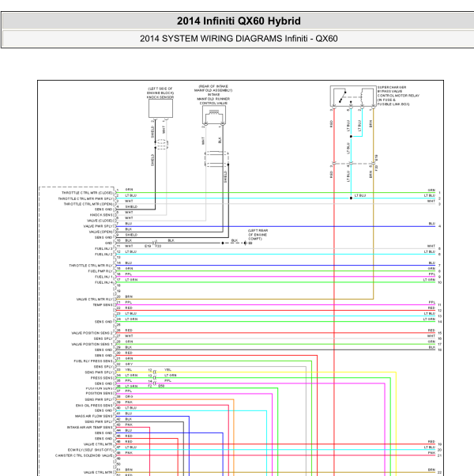Click the 'INTAKE AIR AIR TEMP SENS' pin label
Image resolution: width=474 pixels, height=476 pixels.
pyautogui.click(x=90, y=428)
